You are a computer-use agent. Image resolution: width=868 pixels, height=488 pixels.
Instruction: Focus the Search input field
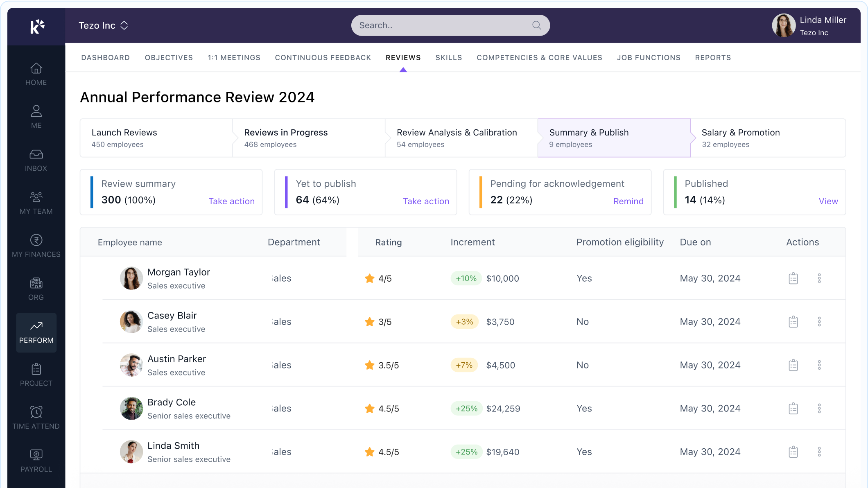442,25
